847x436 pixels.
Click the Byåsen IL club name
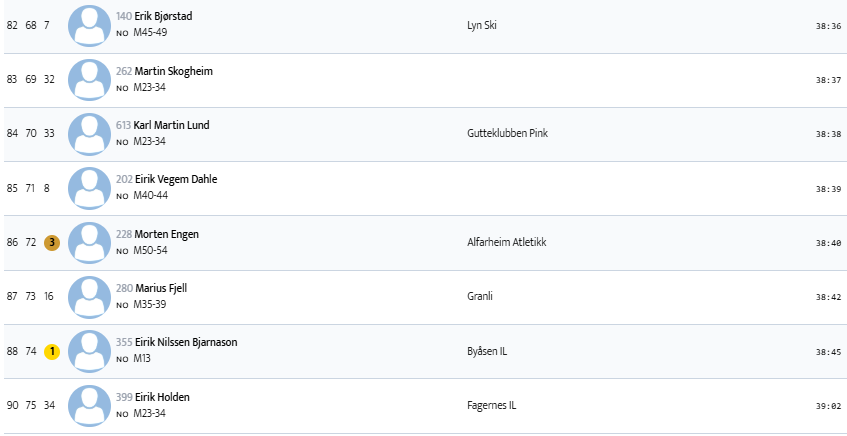click(x=489, y=351)
